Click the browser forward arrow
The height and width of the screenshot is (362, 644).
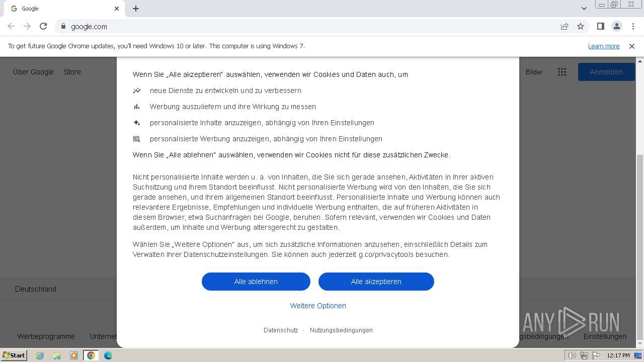(x=27, y=26)
